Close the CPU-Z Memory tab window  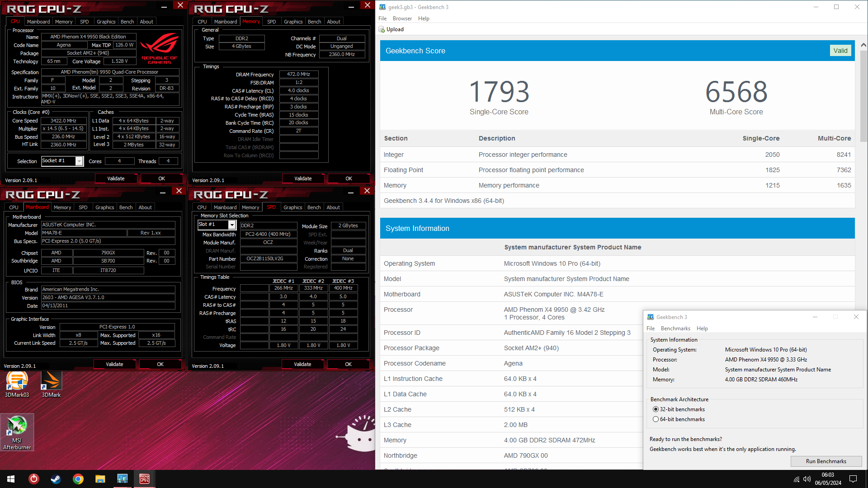pyautogui.click(x=368, y=5)
